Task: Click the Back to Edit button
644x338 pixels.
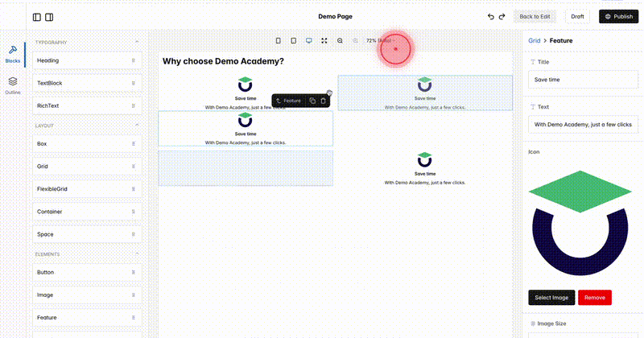Action: [x=535, y=16]
